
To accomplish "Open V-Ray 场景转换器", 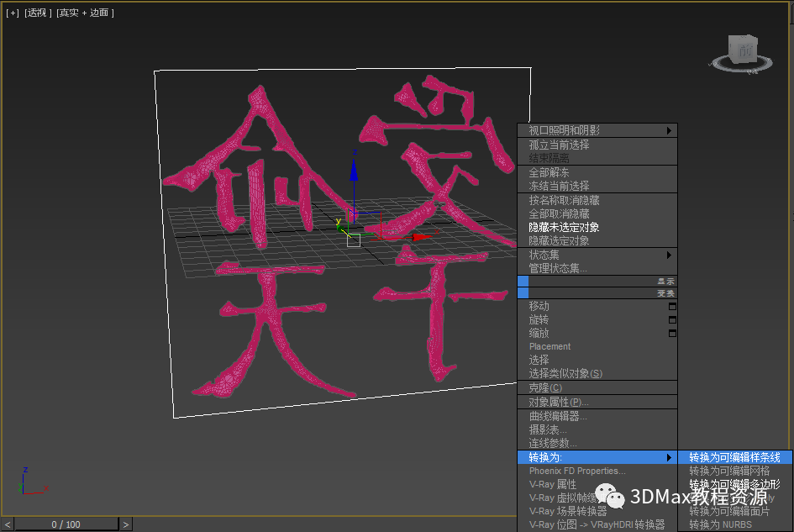I will coord(568,512).
